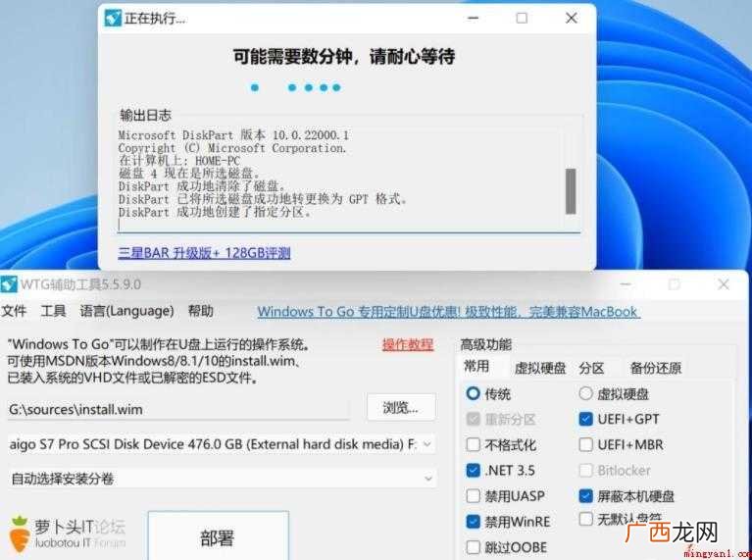
Task: Toggle the UEFI+GPT checkbox
Action: [585, 420]
